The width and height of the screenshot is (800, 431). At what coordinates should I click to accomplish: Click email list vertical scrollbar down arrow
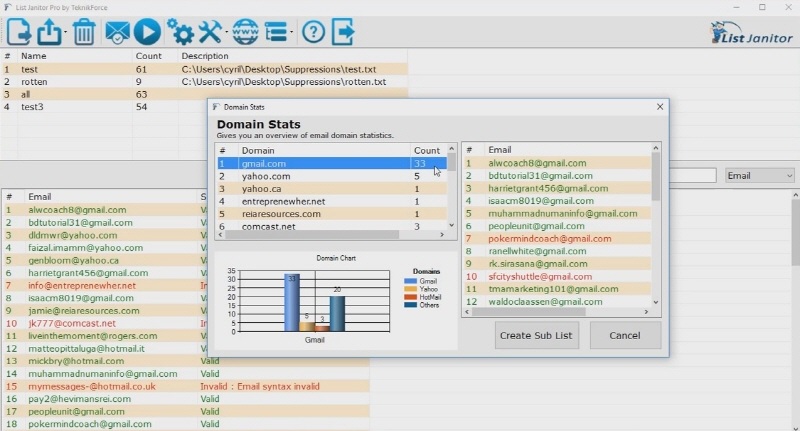coord(656,302)
